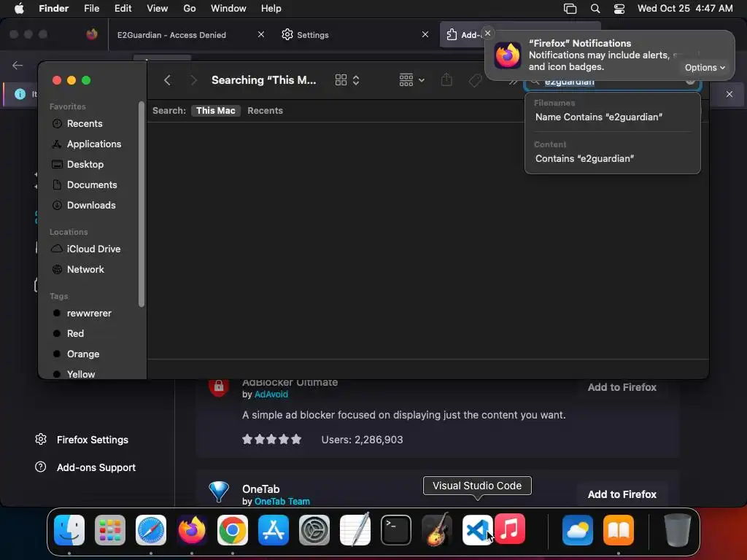The height and width of the screenshot is (560, 747).
Task: Open Finder from the Dock
Action: click(69, 529)
